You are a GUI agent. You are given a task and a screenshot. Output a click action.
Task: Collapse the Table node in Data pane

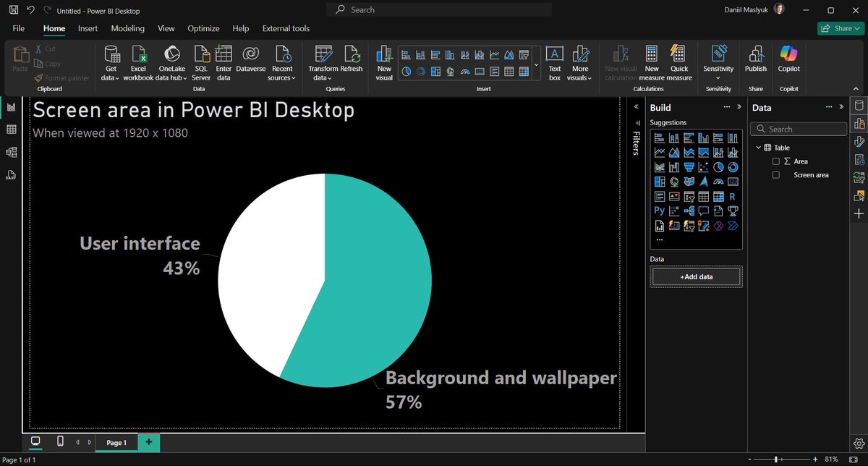point(759,148)
